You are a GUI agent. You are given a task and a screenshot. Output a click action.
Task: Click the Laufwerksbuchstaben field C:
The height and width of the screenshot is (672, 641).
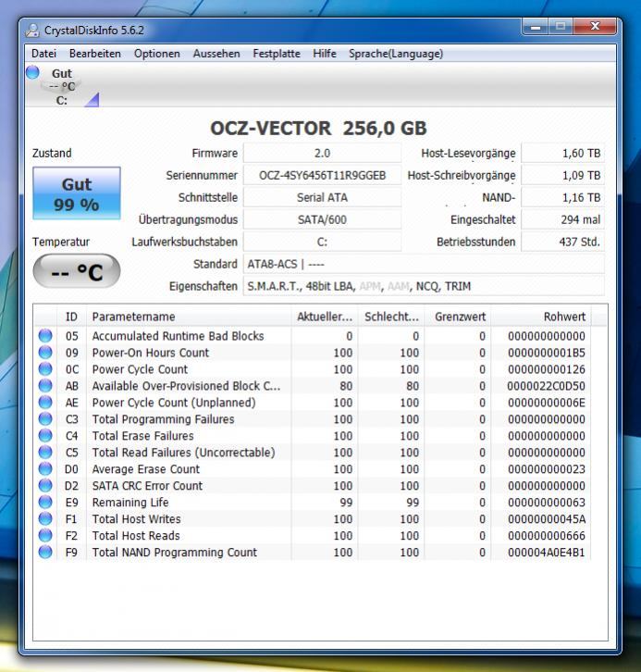[322, 242]
